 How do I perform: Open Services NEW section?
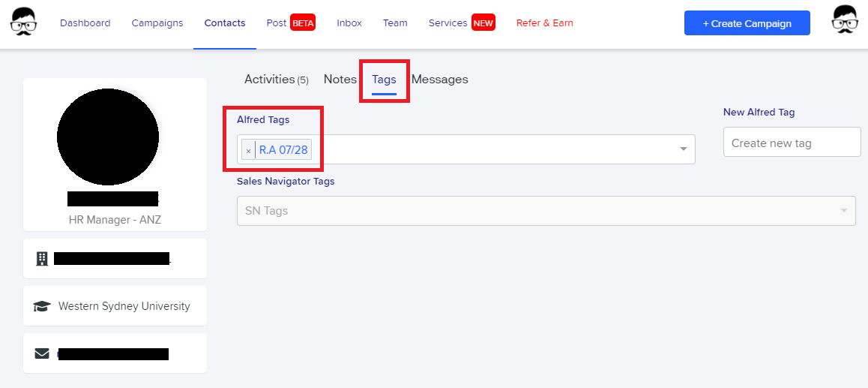click(462, 23)
